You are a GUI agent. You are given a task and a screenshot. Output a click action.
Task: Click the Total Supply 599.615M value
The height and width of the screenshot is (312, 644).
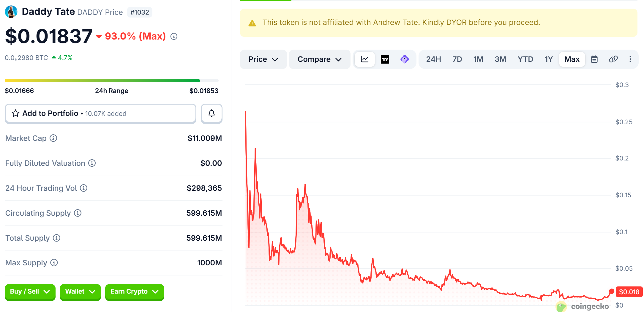(204, 238)
